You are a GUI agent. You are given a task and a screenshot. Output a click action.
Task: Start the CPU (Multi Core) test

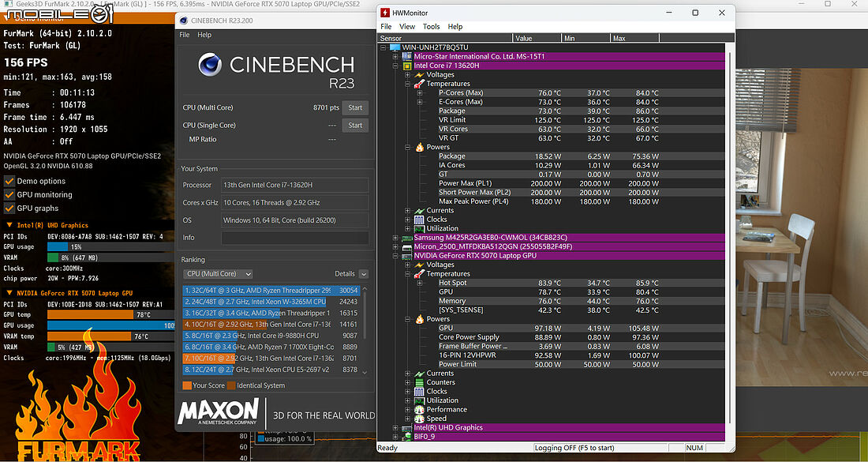(x=355, y=108)
